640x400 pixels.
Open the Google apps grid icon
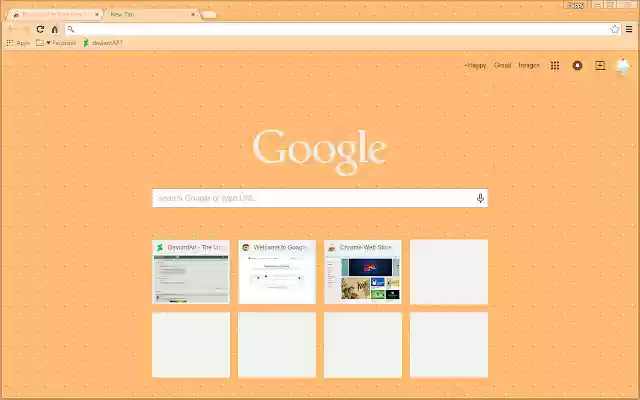(x=555, y=65)
